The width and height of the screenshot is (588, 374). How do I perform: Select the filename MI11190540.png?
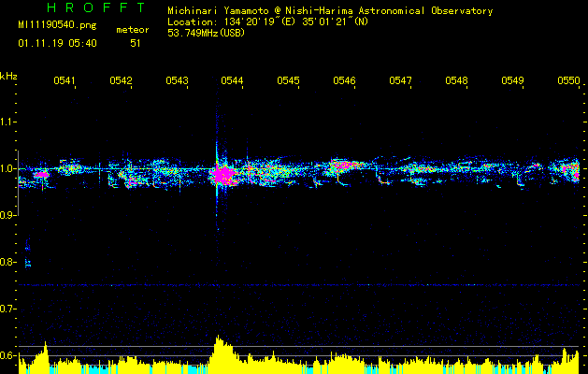57,25
